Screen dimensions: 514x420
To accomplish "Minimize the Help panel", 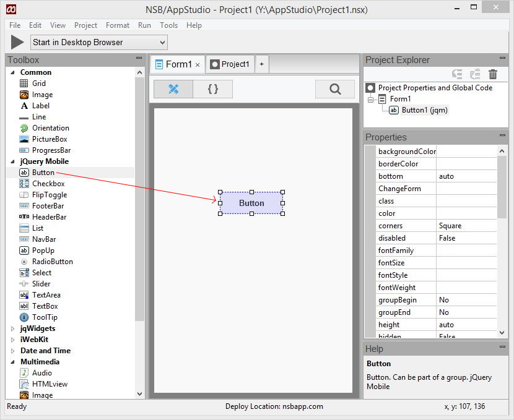I will [x=502, y=346].
